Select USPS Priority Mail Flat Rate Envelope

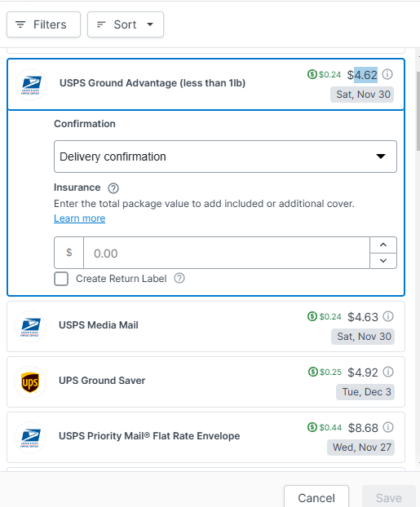tap(206, 438)
